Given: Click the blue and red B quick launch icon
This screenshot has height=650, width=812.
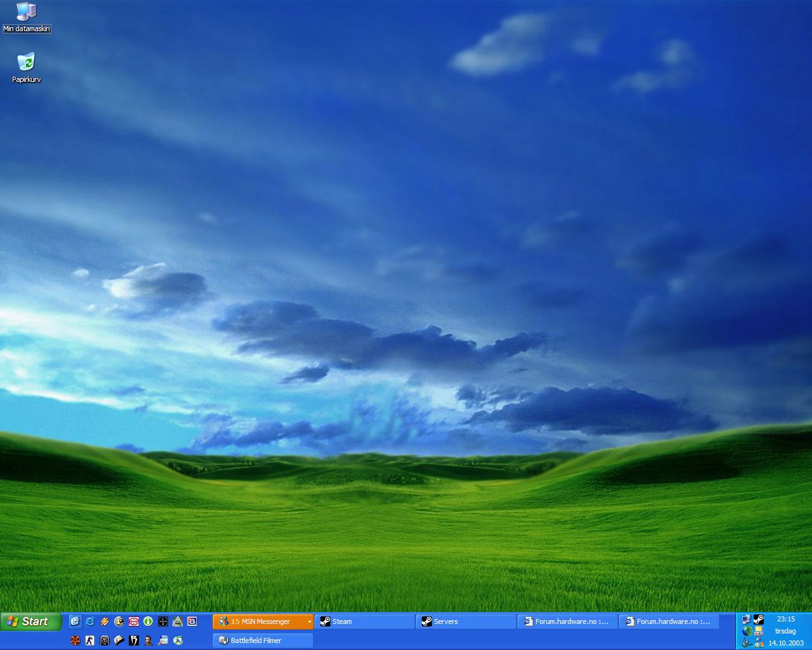Looking at the screenshot, I should coord(192,621).
